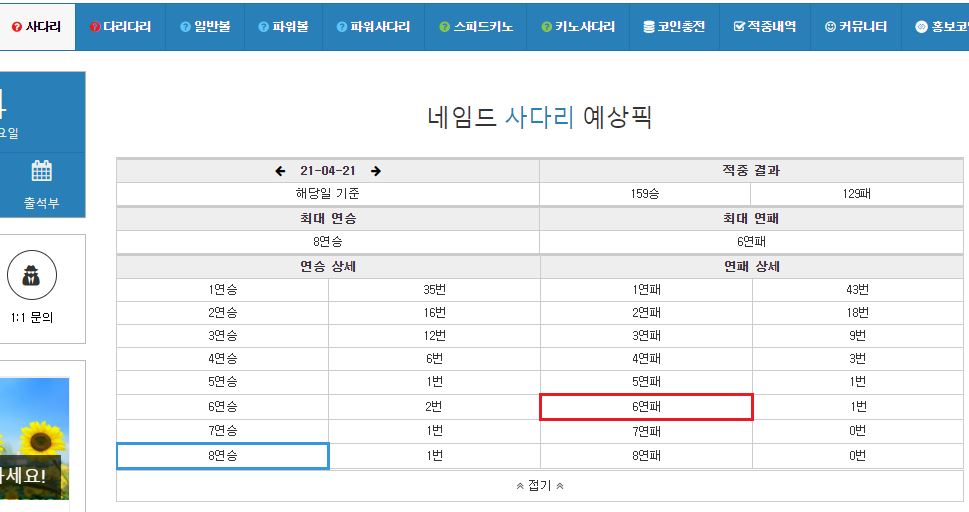Viewport: 969px width, 512px height.
Task: Go to previous date with left arrow
Action: 281,171
